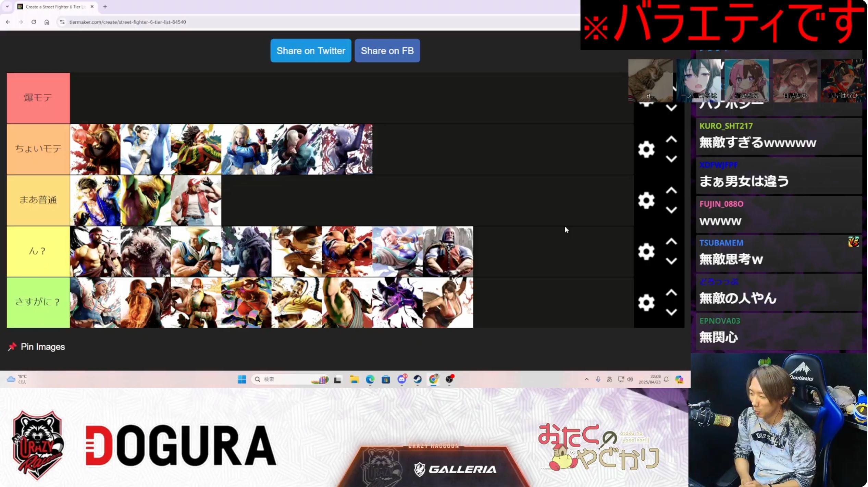Select the Street Fighter 6 Tier List tab
Viewport: 868px width, 487px height.
(55, 7)
